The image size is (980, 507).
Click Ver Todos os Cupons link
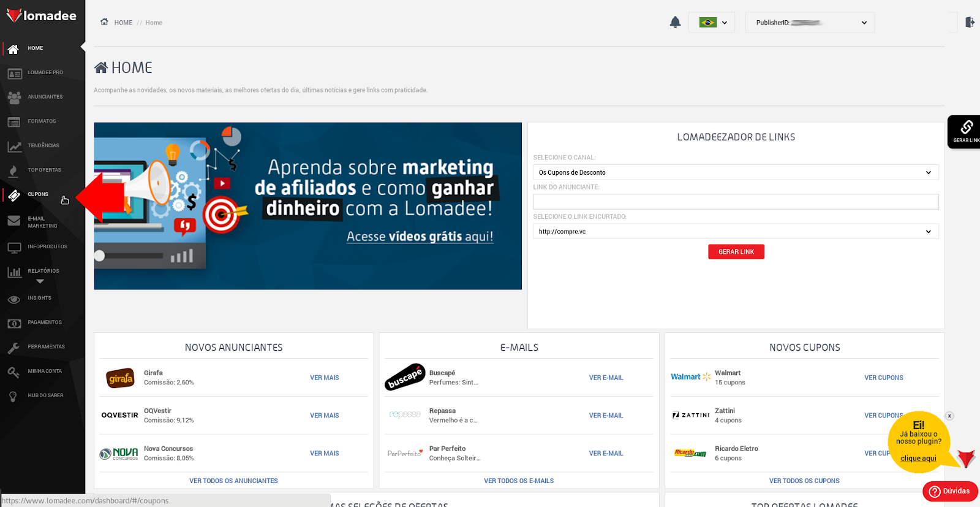[x=804, y=481]
